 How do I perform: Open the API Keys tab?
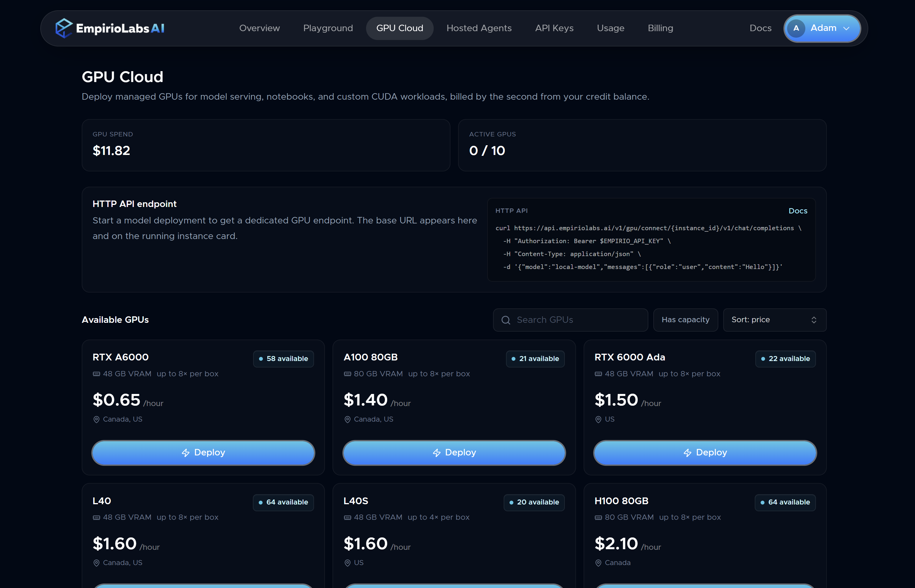554,28
